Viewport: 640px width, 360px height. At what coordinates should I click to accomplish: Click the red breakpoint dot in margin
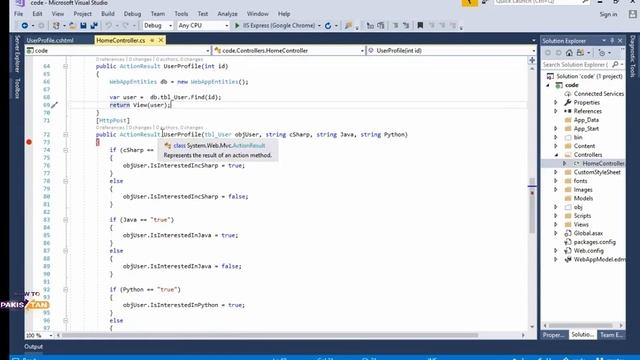pyautogui.click(x=29, y=142)
